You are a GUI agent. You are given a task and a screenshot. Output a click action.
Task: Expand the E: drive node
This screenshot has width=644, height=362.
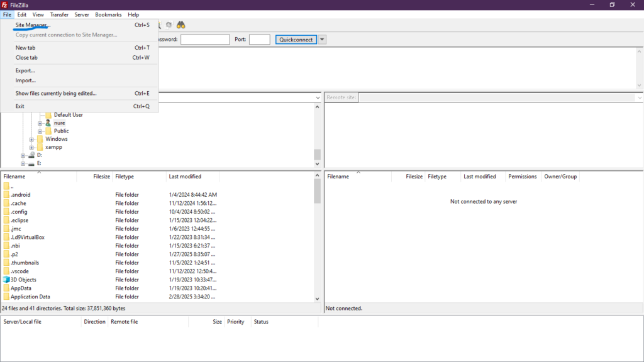coord(23,163)
